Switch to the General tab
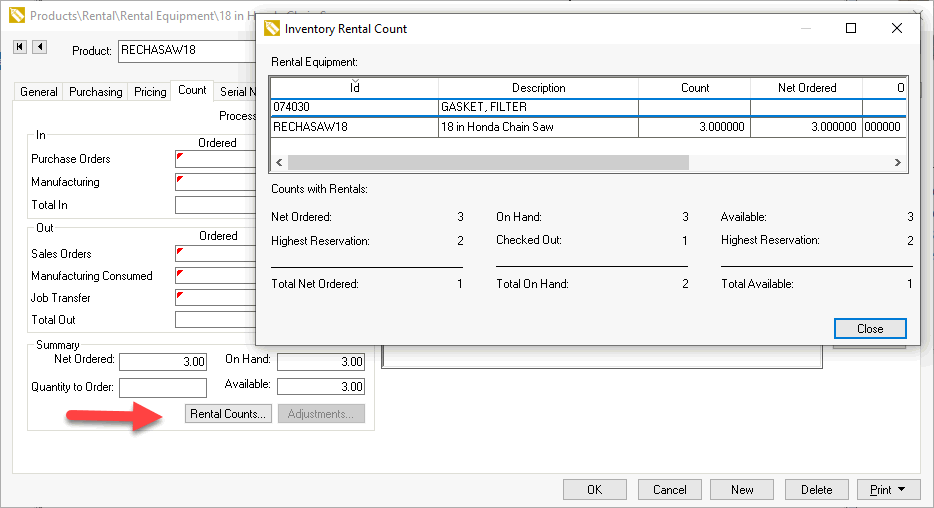 coord(39,92)
